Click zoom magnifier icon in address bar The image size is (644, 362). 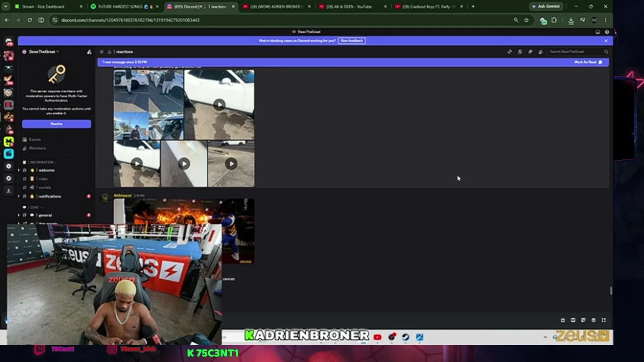click(x=516, y=20)
